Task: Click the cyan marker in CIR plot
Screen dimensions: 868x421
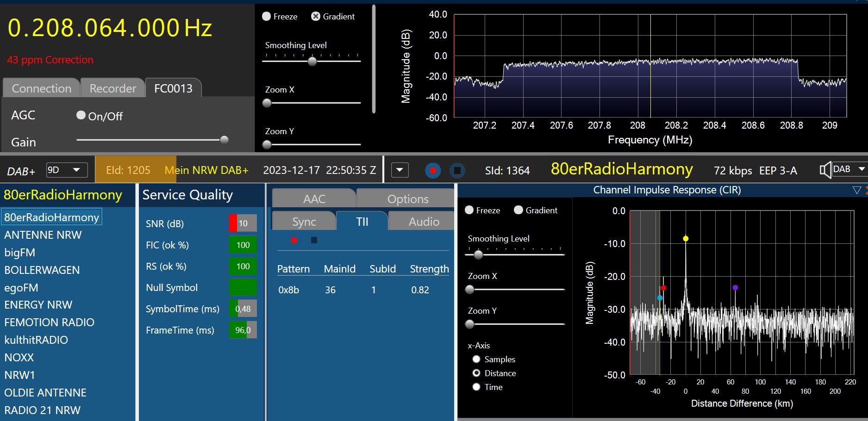Action: pos(660,298)
